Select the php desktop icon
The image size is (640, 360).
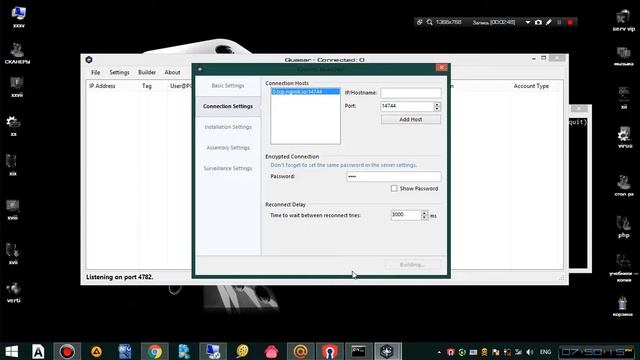tap(624, 227)
